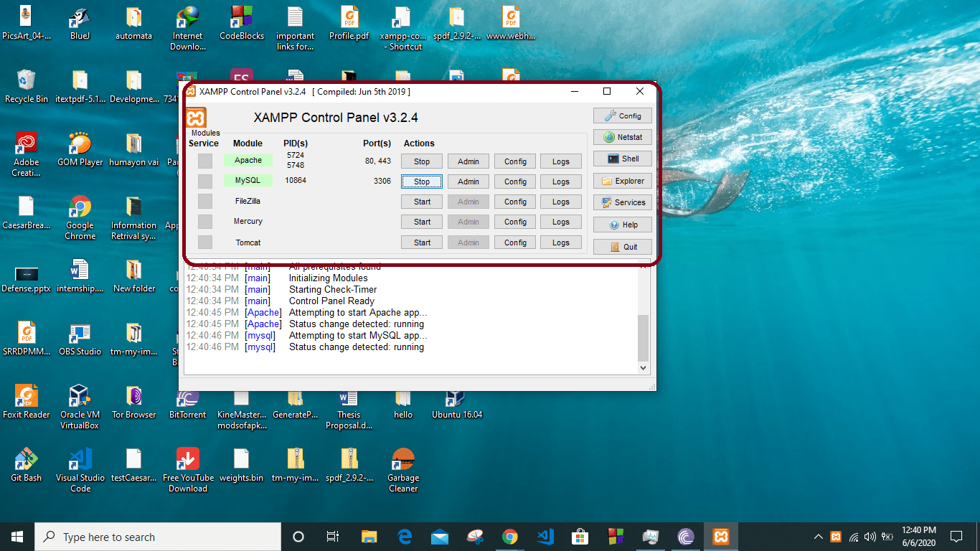Screen dimensions: 980x551
Task: Check the FileZilla service checkbox
Action: click(x=204, y=202)
